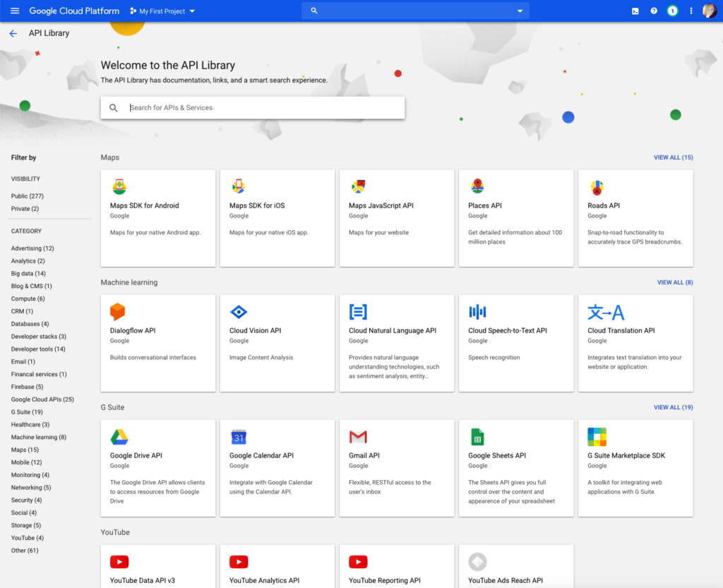View all 19 G Suite APIs
This screenshot has width=723, height=588.
(x=673, y=407)
